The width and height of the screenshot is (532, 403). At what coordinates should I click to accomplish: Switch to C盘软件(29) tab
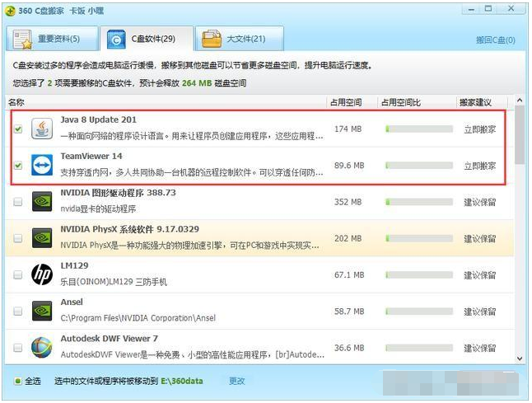coord(147,39)
